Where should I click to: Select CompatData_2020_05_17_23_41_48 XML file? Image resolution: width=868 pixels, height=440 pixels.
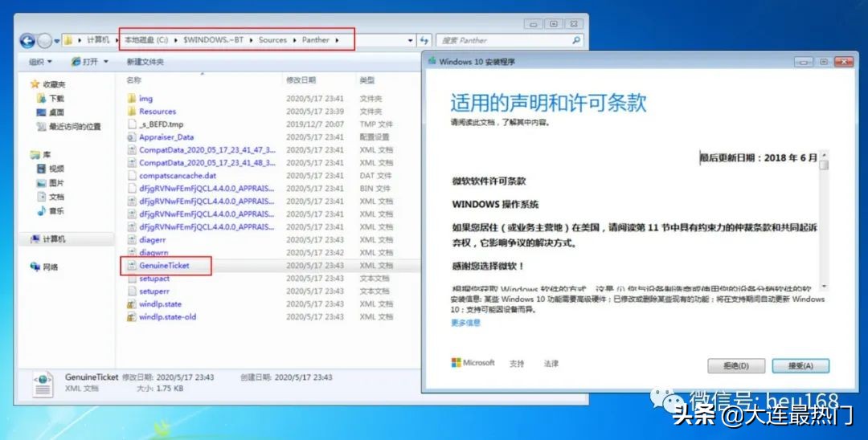[207, 162]
